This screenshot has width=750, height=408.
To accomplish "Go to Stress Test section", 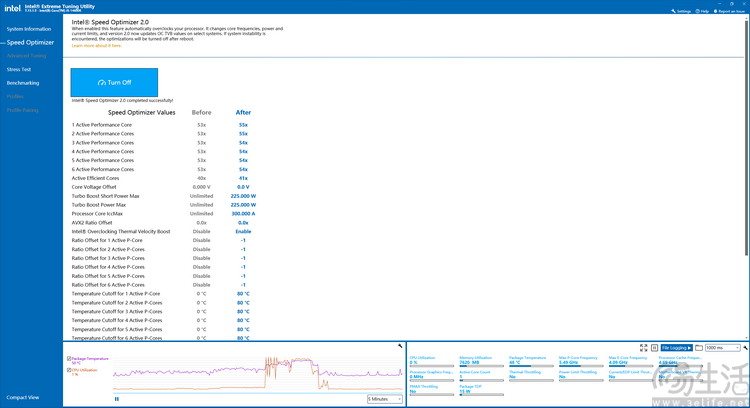I will click(x=19, y=69).
